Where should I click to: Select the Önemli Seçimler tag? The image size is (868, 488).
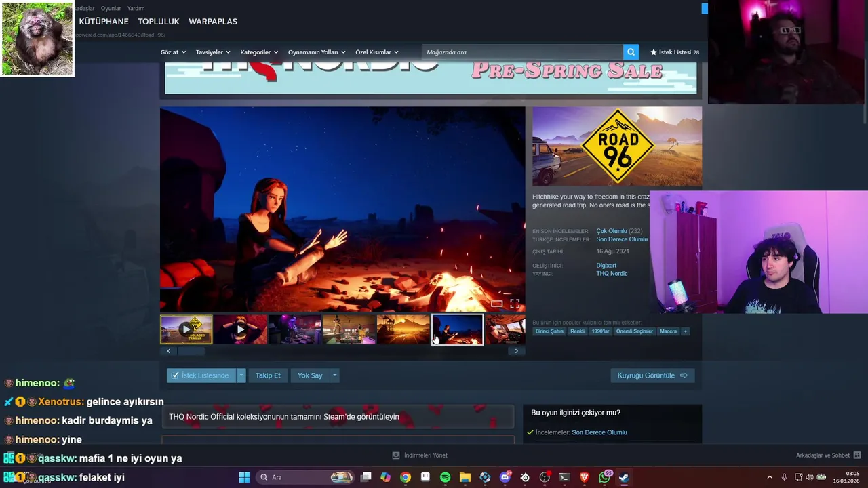pyautogui.click(x=635, y=331)
